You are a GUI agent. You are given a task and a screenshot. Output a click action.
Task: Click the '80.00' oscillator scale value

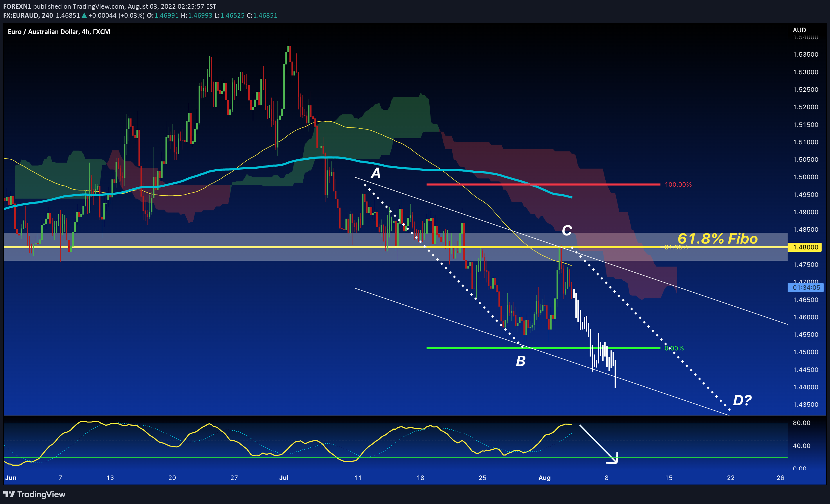click(x=801, y=423)
